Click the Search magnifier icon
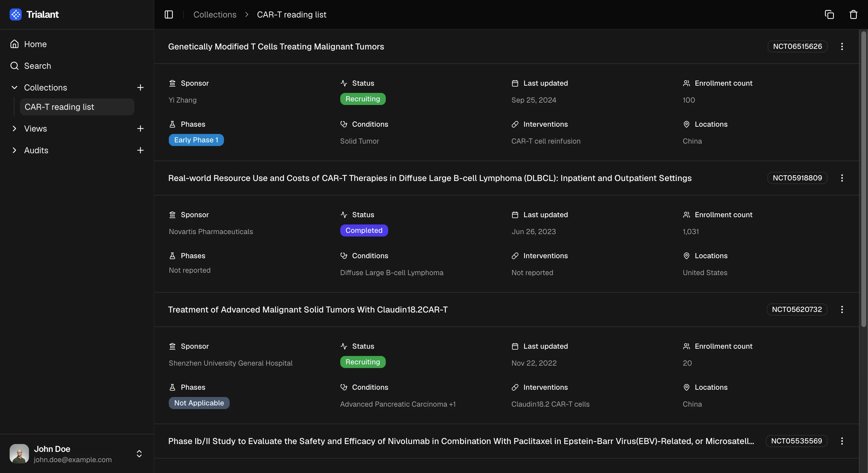This screenshot has width=868, height=473. pyautogui.click(x=14, y=66)
